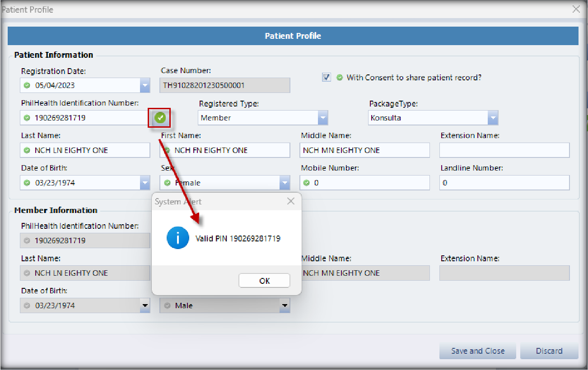Expand the Registered Type dropdown
Viewport: 588px width, 370px height.
point(322,118)
